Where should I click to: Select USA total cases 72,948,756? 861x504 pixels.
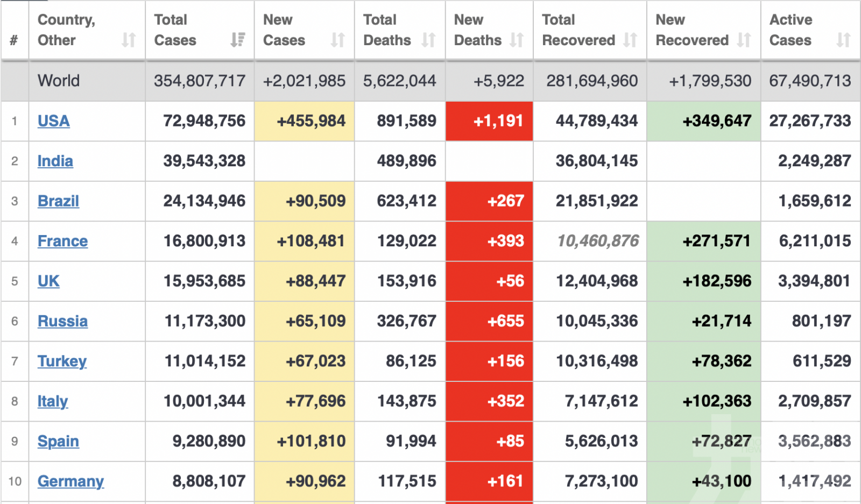click(x=204, y=121)
